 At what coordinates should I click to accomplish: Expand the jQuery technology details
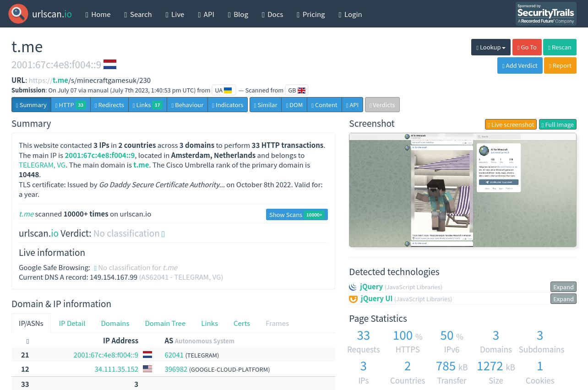(563, 287)
